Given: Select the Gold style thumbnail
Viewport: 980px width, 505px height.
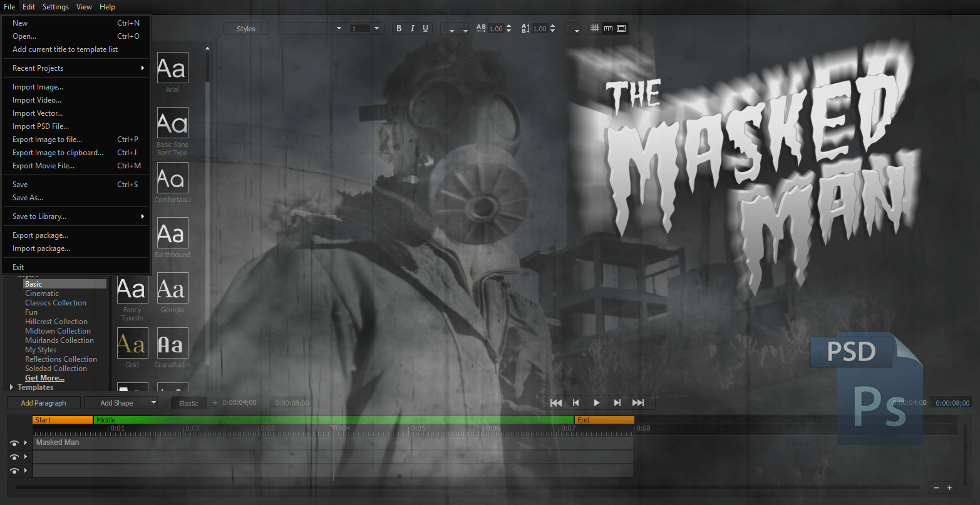Looking at the screenshot, I should 132,343.
